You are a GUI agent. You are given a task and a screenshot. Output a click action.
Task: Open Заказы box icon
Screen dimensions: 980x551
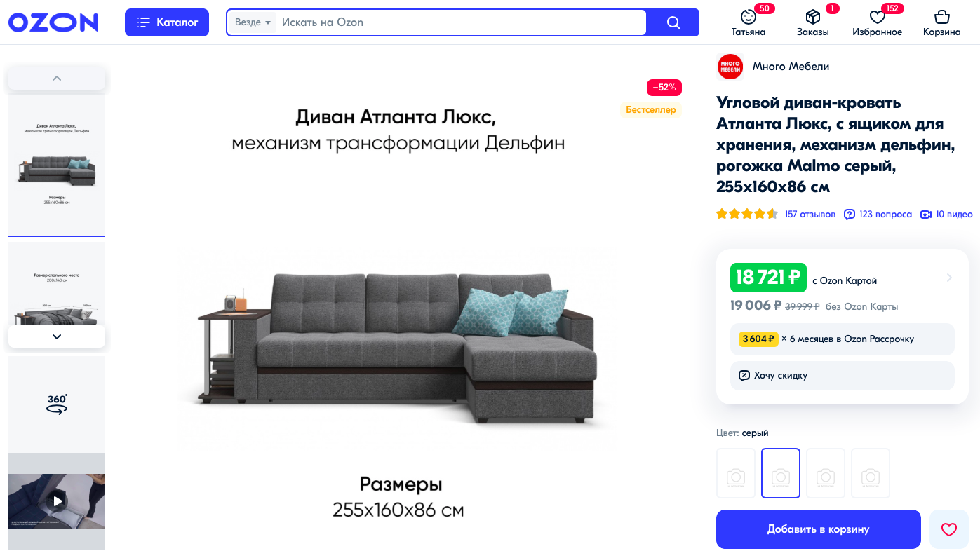(x=812, y=17)
